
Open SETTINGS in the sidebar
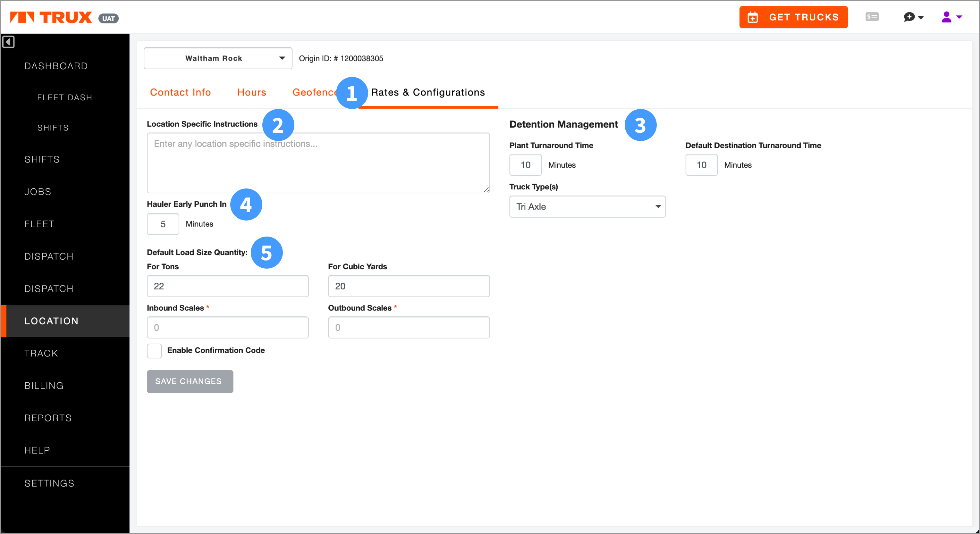49,483
